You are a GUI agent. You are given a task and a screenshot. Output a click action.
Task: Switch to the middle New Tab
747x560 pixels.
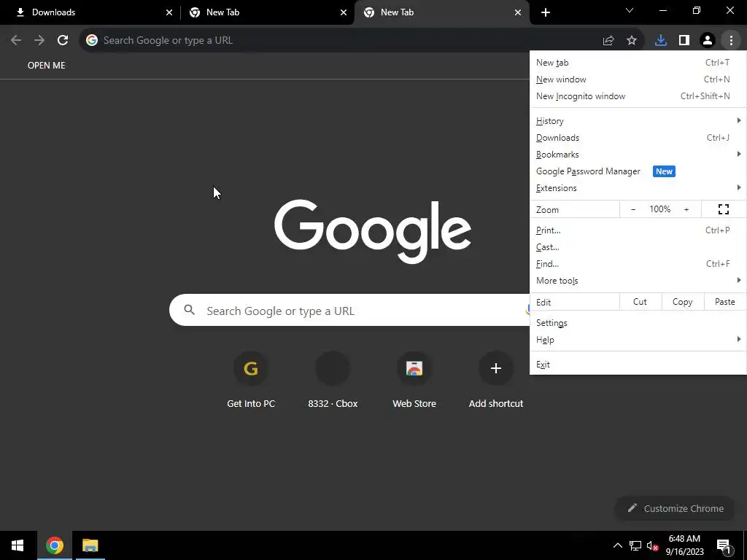tap(267, 12)
